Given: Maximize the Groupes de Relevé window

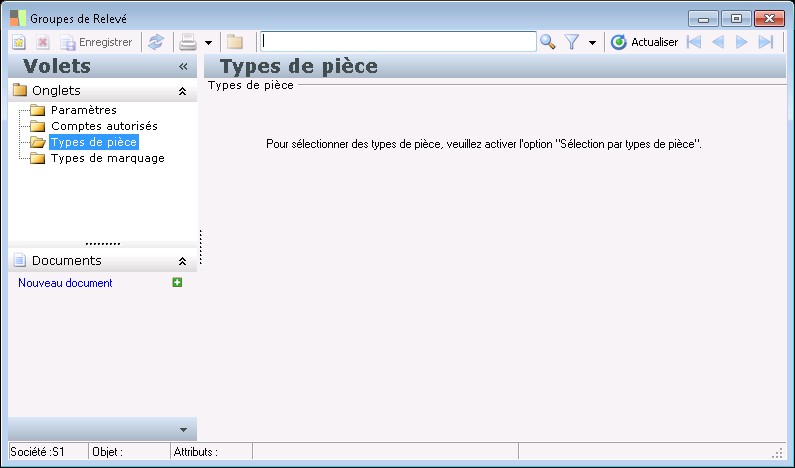Looking at the screenshot, I should (x=736, y=19).
